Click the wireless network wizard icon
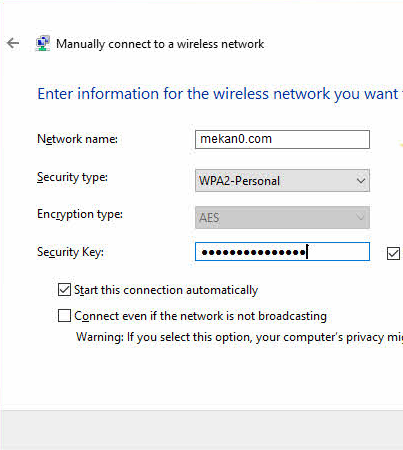 pyautogui.click(x=43, y=43)
